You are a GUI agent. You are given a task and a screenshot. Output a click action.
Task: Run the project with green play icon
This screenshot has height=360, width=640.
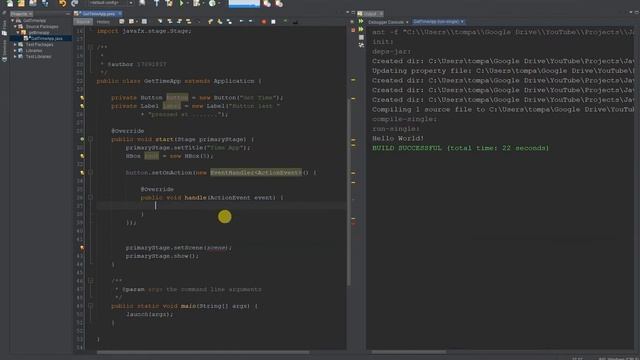(181, 4)
